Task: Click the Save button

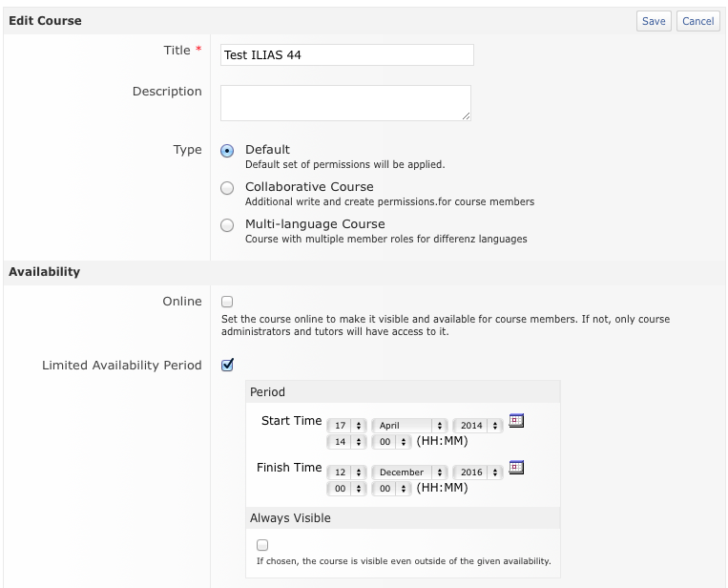Action: [654, 21]
